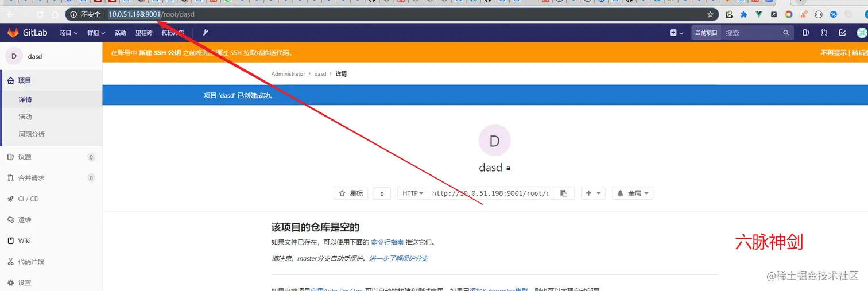
Task: Click 不再显示 in the orange banner
Action: tap(833, 53)
